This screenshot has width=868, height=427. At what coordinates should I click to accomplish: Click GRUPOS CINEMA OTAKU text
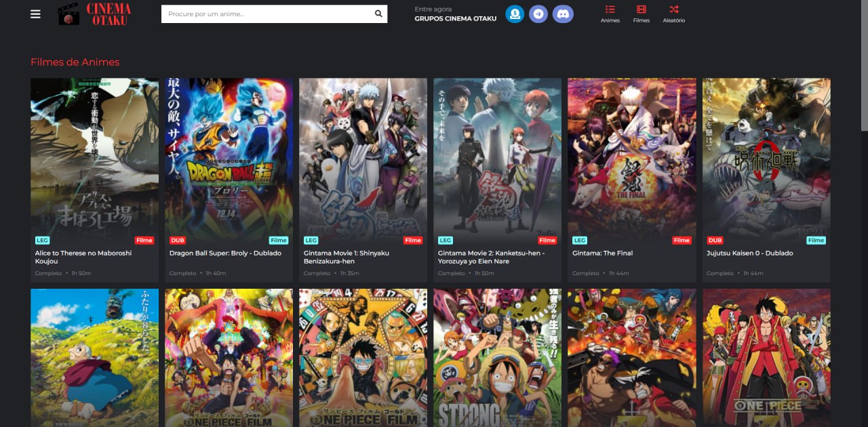[x=455, y=18]
